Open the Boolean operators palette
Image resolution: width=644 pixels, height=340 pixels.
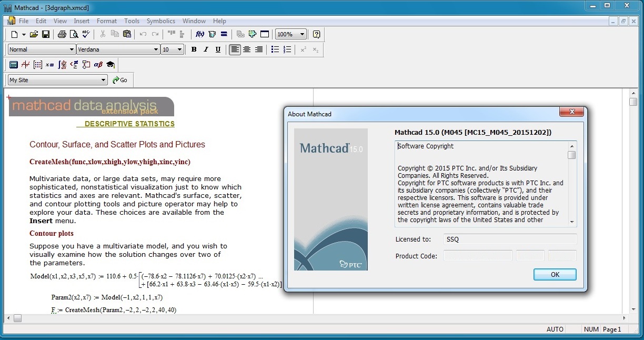pyautogui.click(x=74, y=65)
